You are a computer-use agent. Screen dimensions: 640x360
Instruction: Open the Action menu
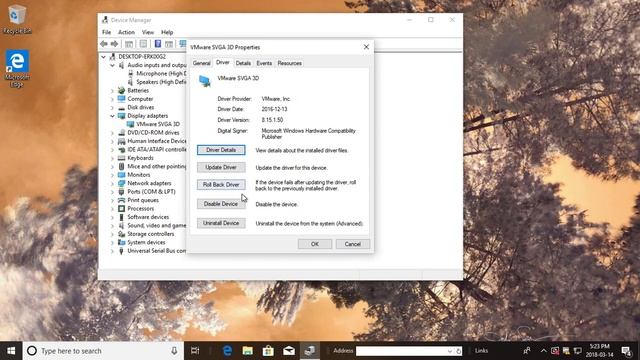pyautogui.click(x=126, y=32)
